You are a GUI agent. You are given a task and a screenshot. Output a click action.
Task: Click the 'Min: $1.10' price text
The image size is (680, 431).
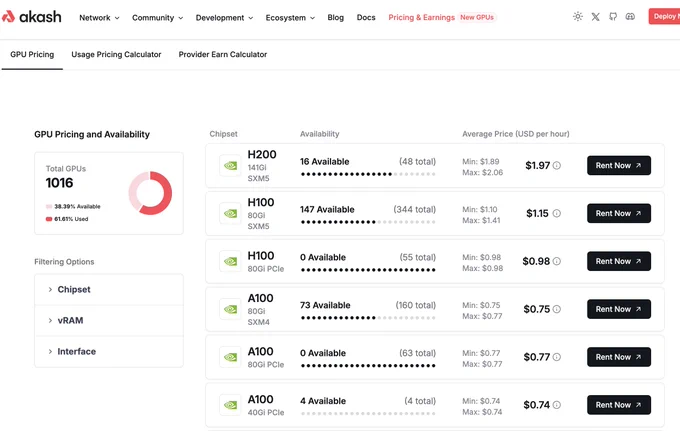pyautogui.click(x=480, y=209)
